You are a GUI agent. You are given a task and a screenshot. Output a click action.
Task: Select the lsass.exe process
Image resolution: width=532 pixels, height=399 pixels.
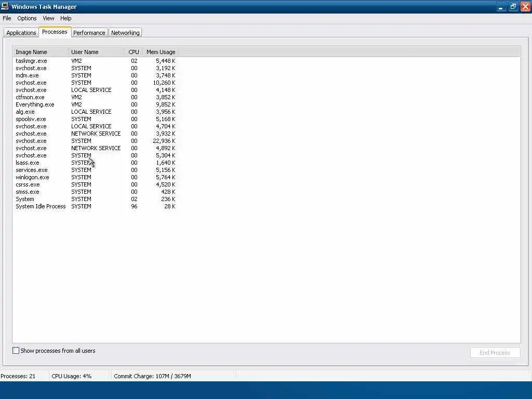96,163
